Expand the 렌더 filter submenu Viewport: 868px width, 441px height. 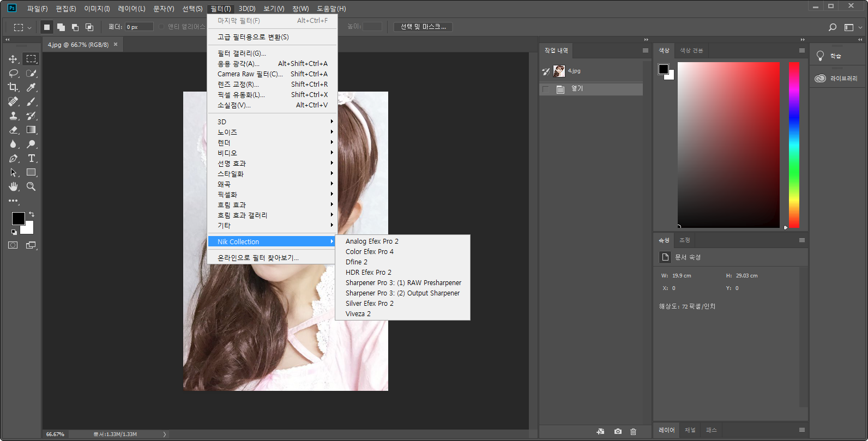coord(273,142)
